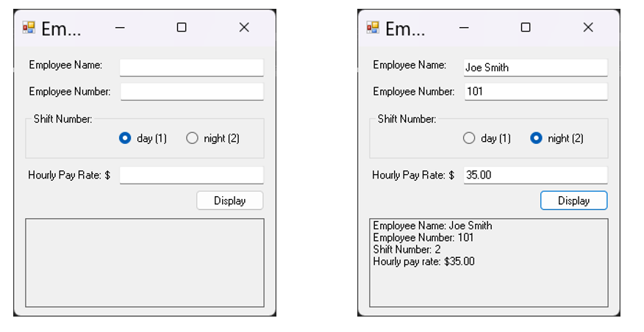644x332 pixels.
Task: Select night (2) radio in right window
Action: click(557, 138)
